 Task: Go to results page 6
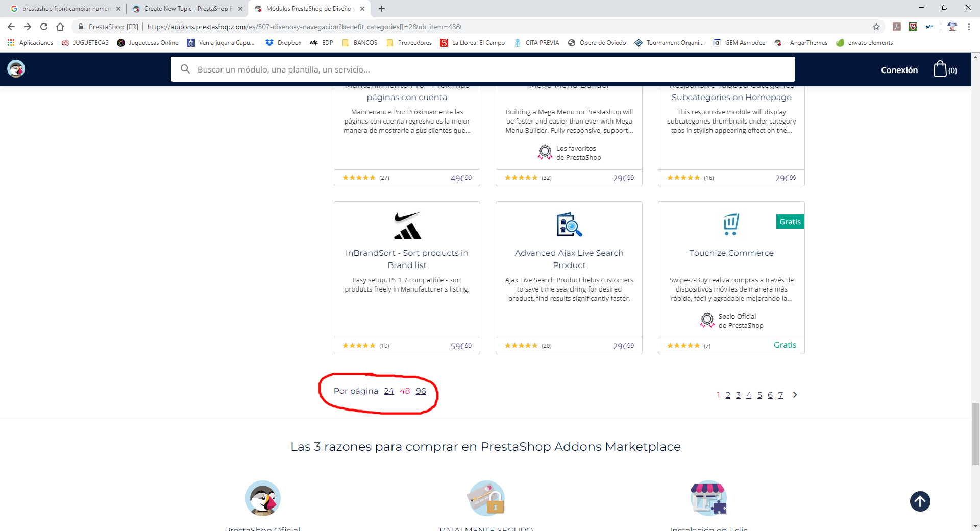(770, 395)
